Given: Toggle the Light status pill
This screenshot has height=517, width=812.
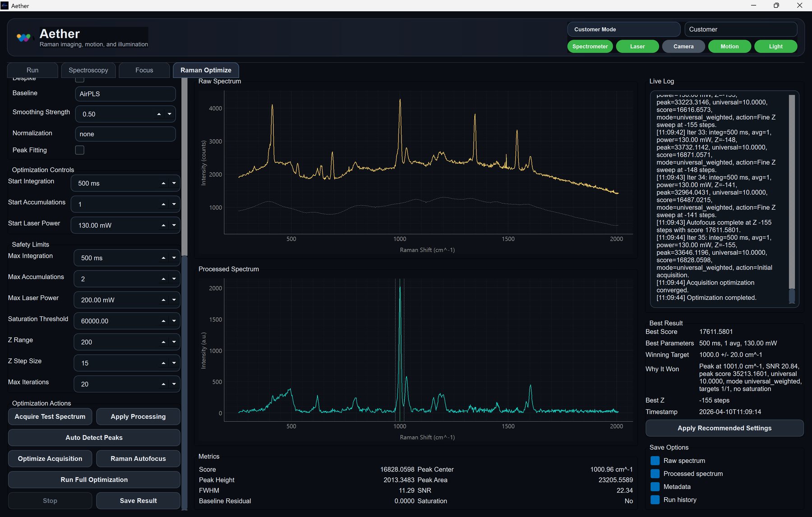Looking at the screenshot, I should tap(776, 46).
